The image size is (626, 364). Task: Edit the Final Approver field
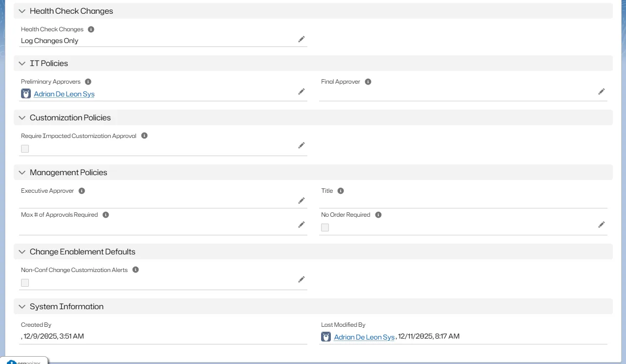602,91
